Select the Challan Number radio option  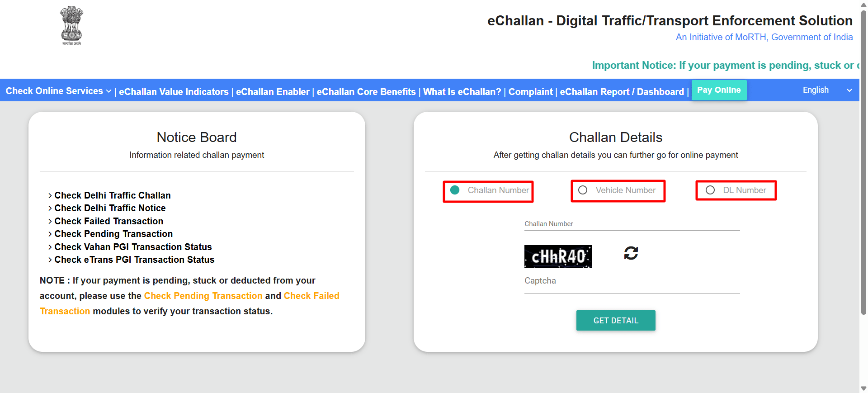pyautogui.click(x=455, y=190)
